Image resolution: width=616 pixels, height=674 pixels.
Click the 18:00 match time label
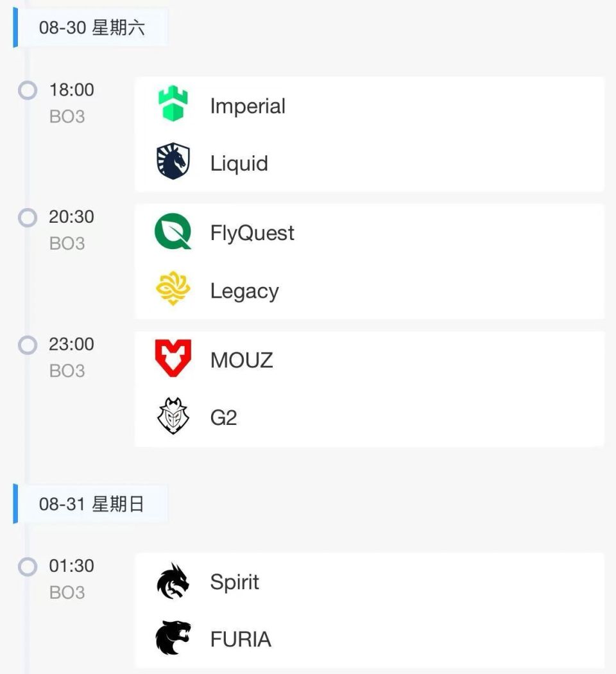coord(71,90)
